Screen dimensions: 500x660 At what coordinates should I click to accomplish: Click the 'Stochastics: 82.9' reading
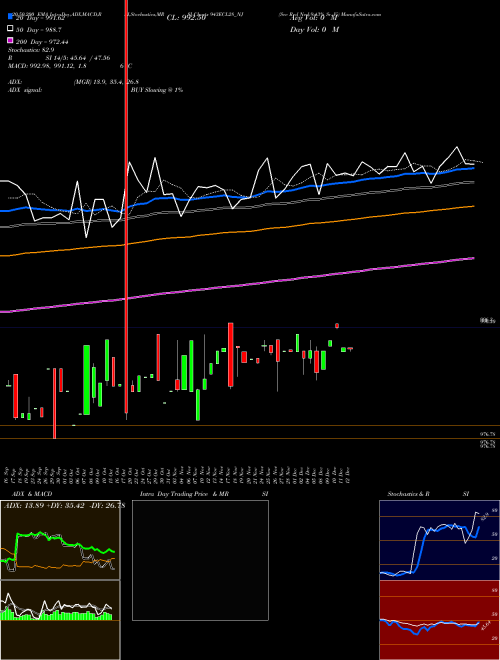(x=31, y=50)
